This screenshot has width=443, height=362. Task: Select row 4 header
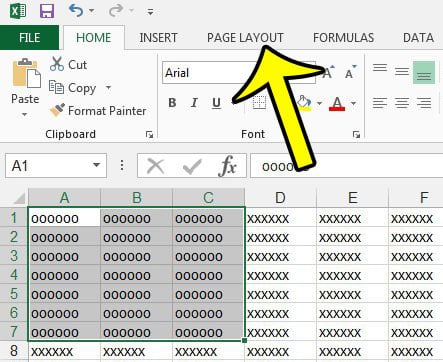coord(14,275)
